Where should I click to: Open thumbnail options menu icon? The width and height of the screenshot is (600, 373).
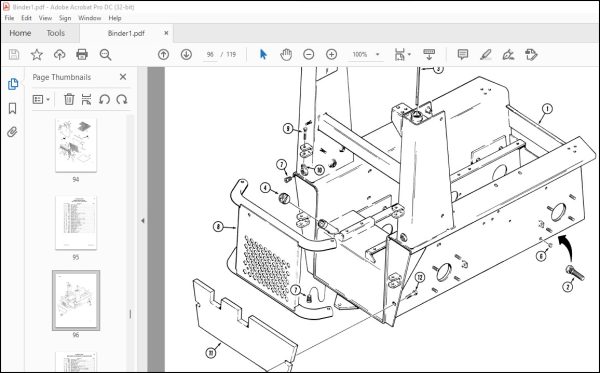(41, 99)
